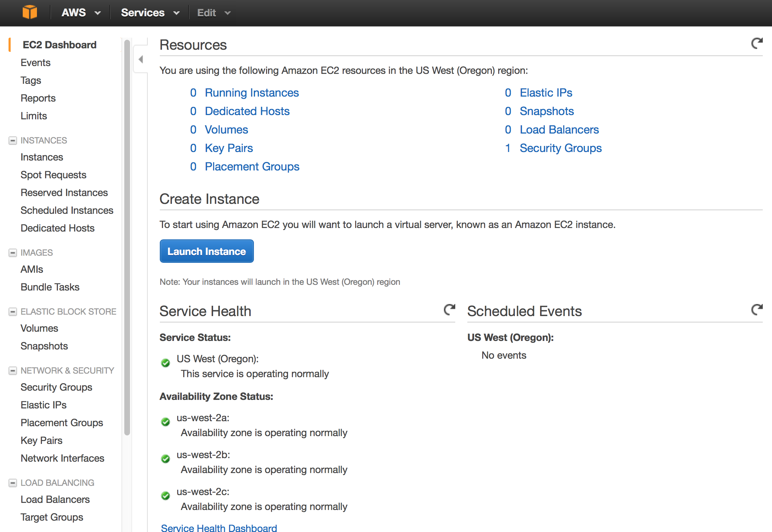The image size is (772, 532).
Task: Click the 'No events' text
Action: (504, 355)
